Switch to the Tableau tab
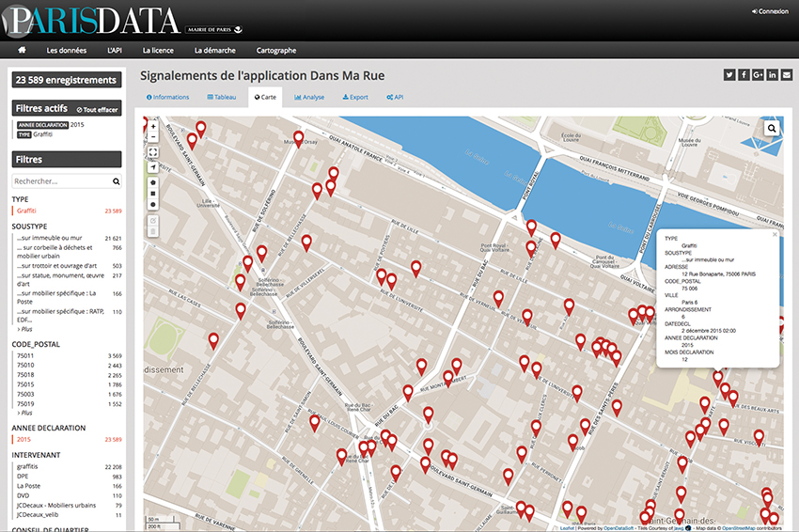This screenshot has height=532, width=799. click(x=222, y=97)
